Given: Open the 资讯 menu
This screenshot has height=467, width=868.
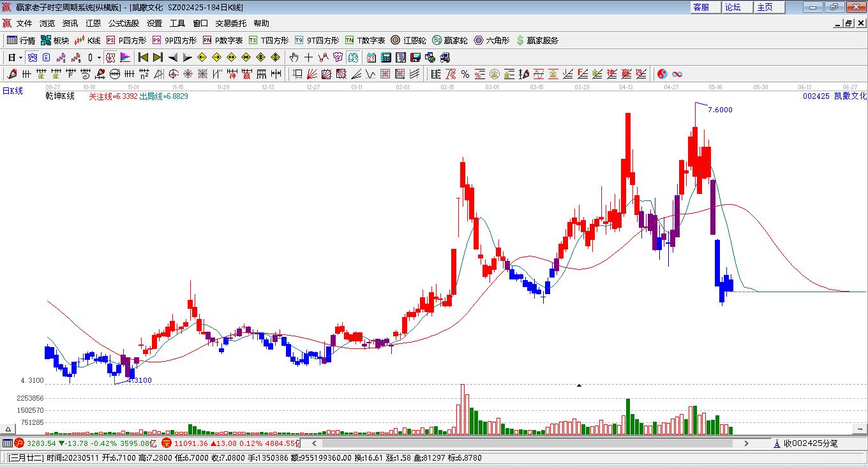Looking at the screenshot, I should click(70, 24).
